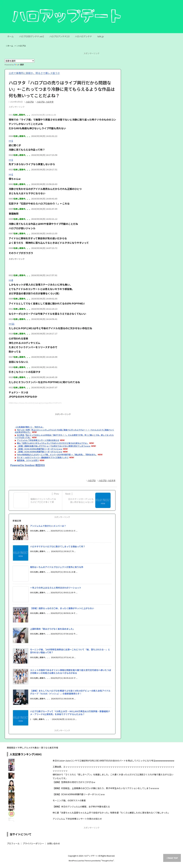This screenshot has height=868, width=183.
Task: Click thumbnail for オリメン神格化問題 article
Action: (x=21, y=677)
